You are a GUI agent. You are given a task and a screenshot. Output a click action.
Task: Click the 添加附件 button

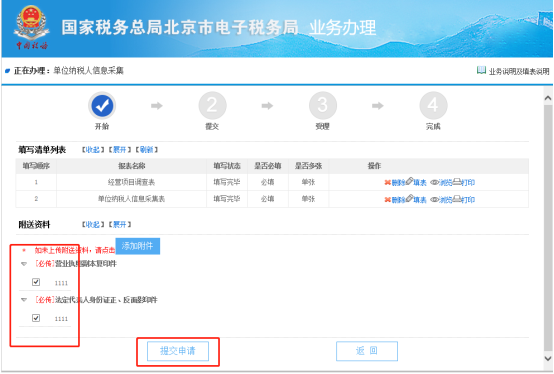[x=138, y=246]
